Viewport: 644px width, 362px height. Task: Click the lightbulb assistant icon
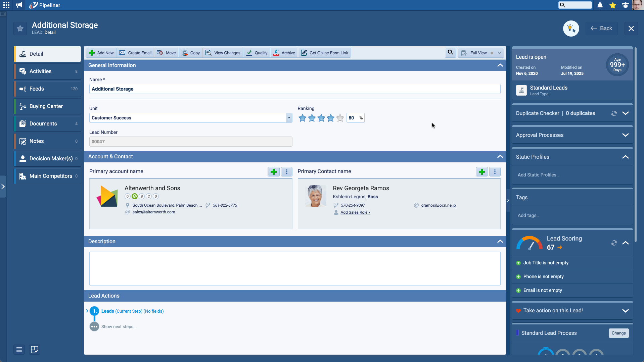571,29
